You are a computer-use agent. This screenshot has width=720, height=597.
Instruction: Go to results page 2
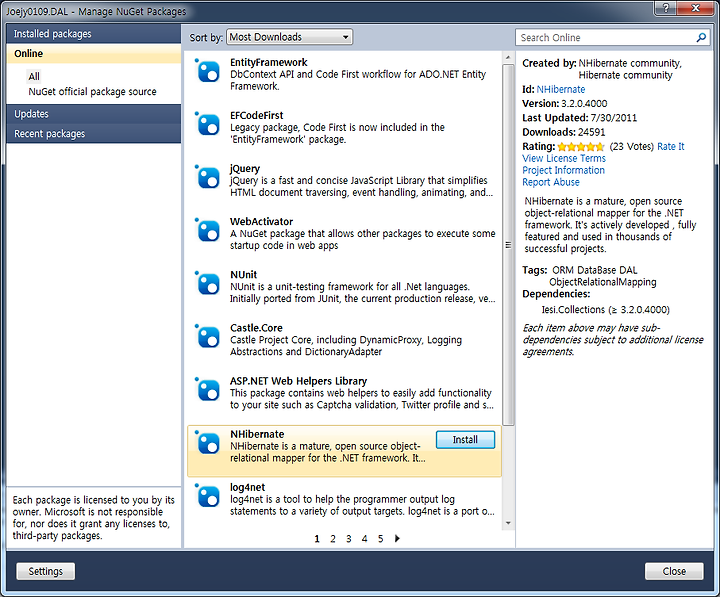[333, 539]
